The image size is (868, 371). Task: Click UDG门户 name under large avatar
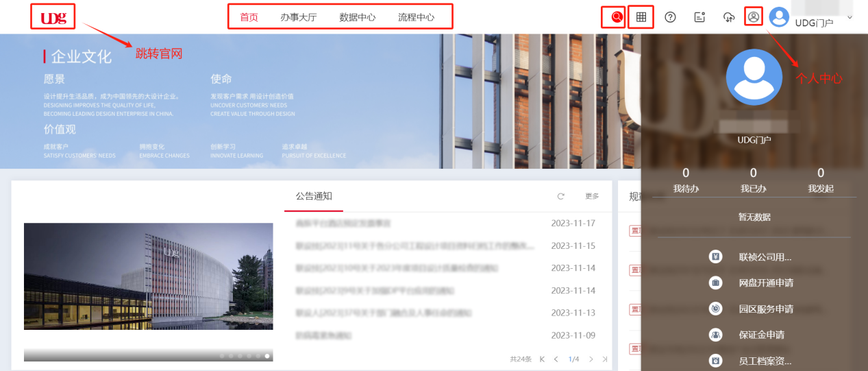point(754,139)
